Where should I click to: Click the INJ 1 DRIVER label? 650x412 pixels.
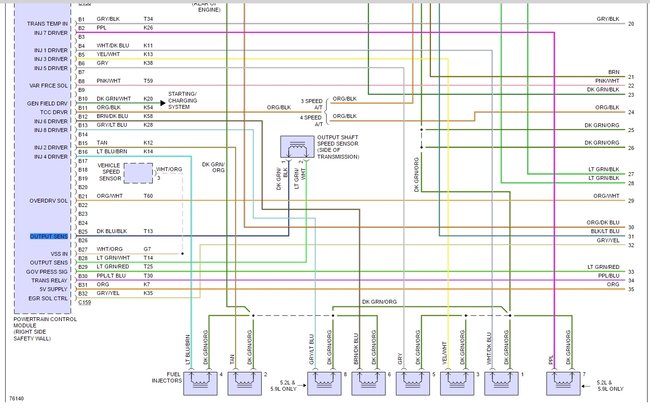(51, 50)
